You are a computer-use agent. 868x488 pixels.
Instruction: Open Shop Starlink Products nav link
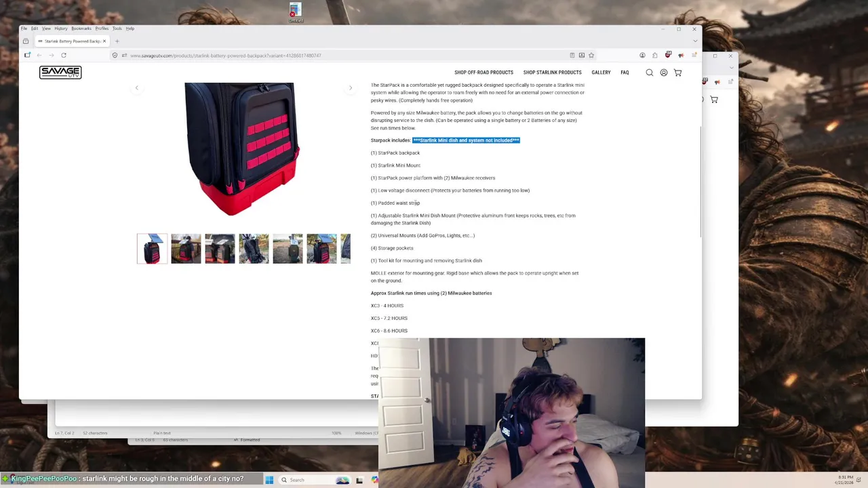pos(552,73)
